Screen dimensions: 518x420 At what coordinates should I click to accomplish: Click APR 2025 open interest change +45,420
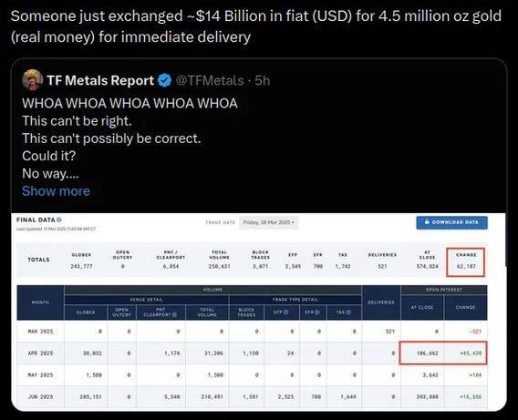(x=471, y=353)
